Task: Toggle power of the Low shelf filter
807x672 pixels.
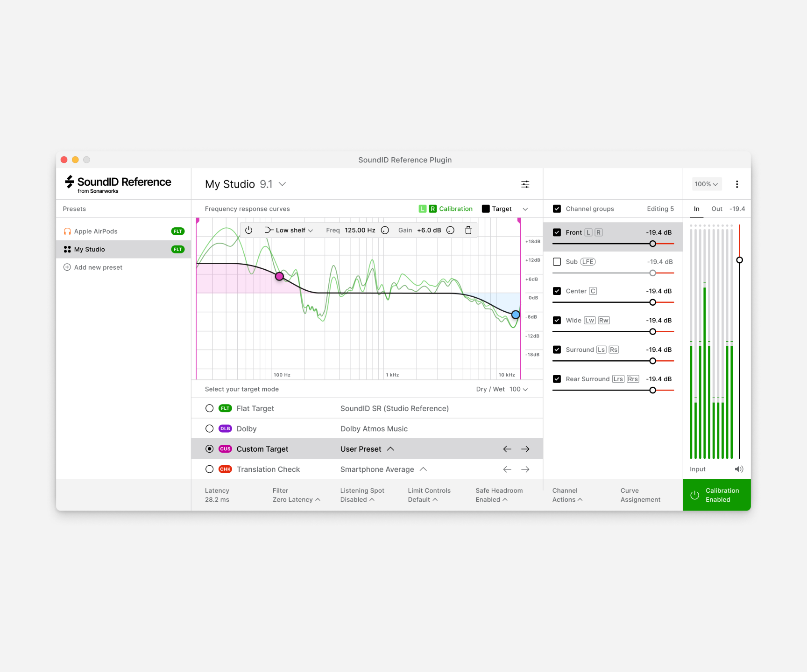Action: tap(248, 230)
